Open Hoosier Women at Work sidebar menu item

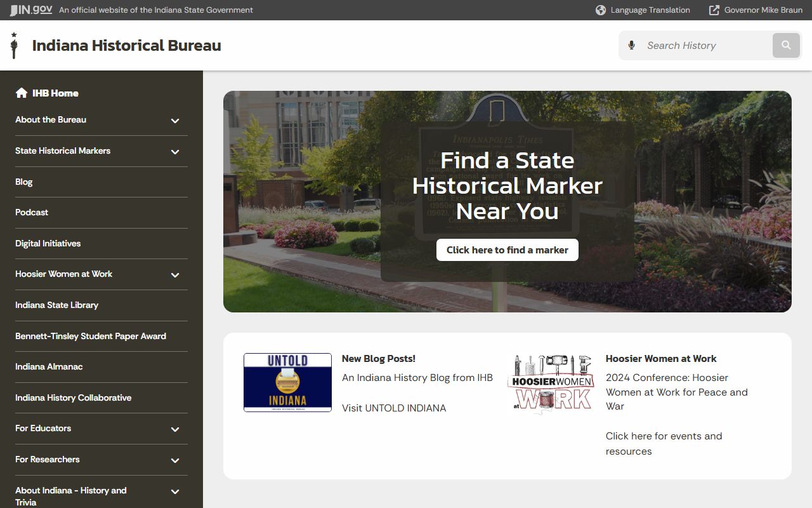tap(63, 274)
